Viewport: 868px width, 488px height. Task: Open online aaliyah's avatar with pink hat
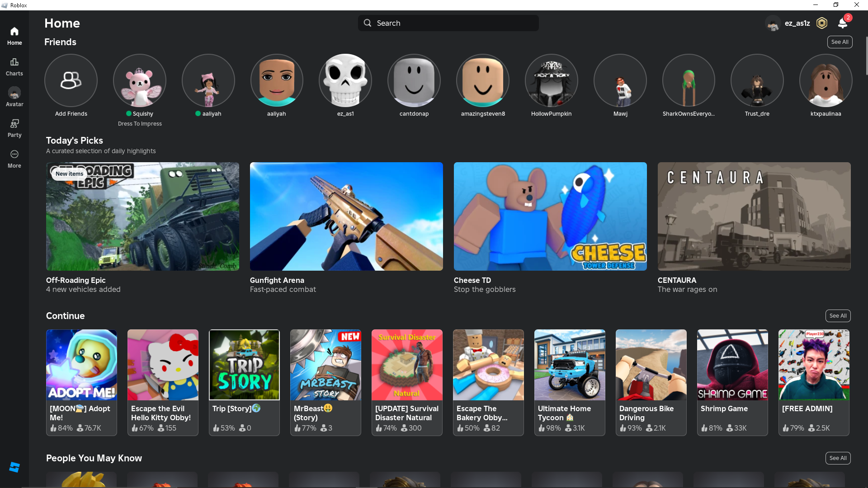[x=208, y=80]
